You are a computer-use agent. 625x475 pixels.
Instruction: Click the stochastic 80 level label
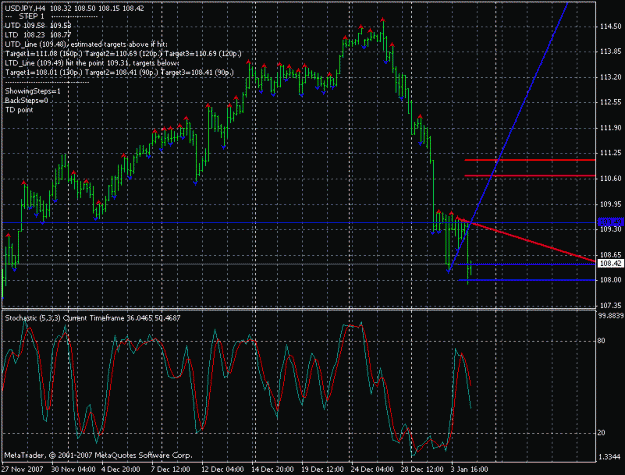point(601,341)
